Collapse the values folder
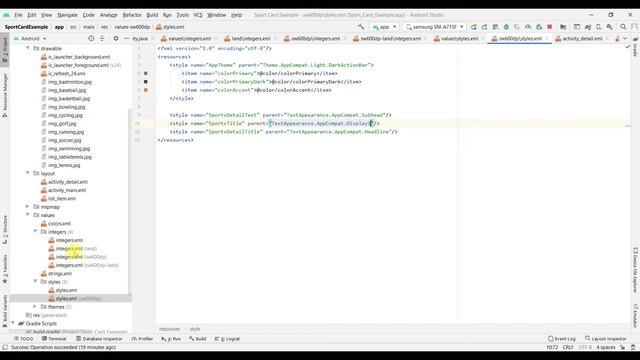 [x=28, y=215]
